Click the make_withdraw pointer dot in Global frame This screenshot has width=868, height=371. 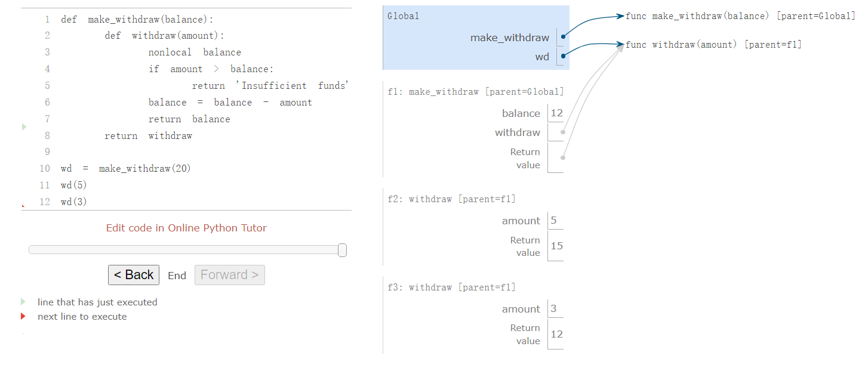pyautogui.click(x=563, y=37)
